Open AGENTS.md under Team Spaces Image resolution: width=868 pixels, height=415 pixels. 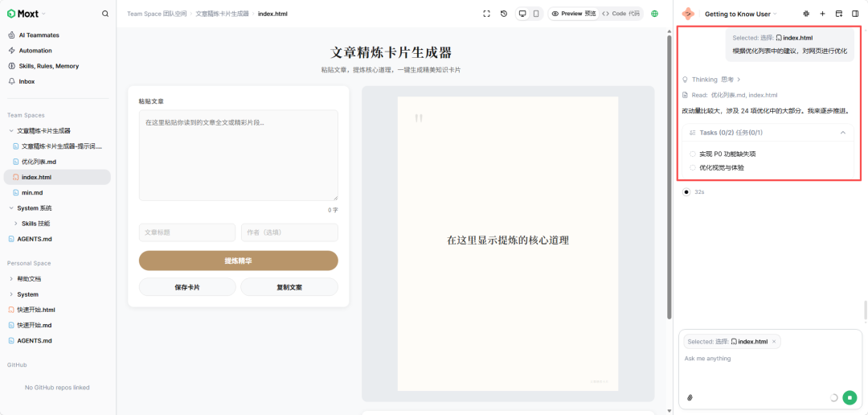pyautogui.click(x=35, y=240)
